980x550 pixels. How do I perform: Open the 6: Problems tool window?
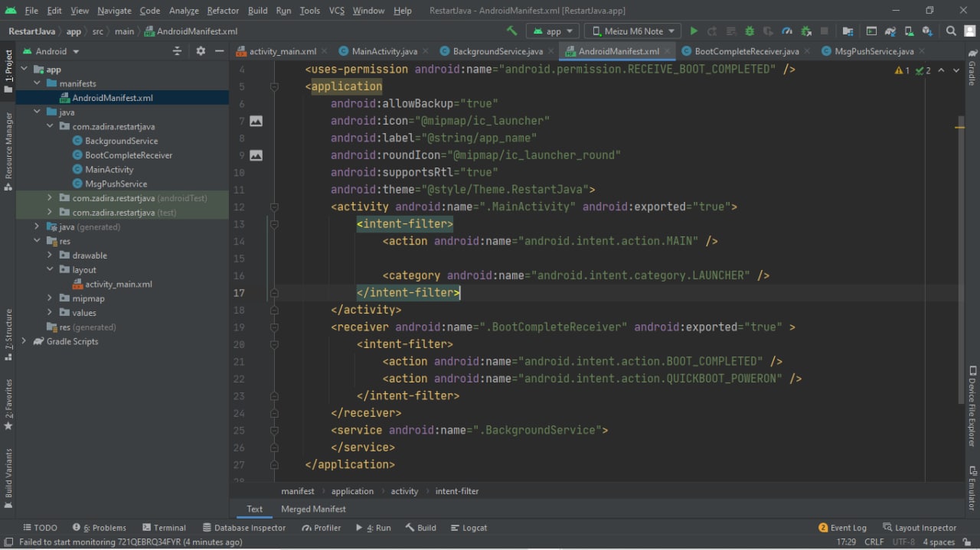pyautogui.click(x=99, y=528)
